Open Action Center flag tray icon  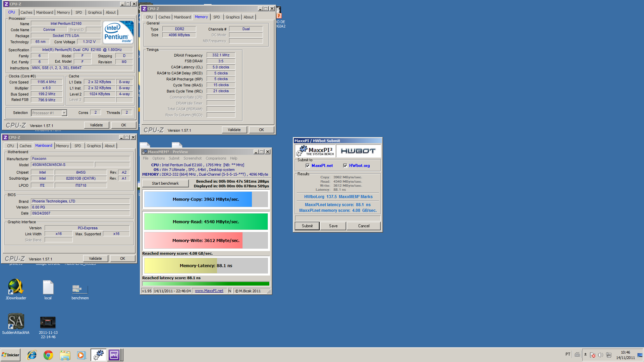tap(592, 355)
